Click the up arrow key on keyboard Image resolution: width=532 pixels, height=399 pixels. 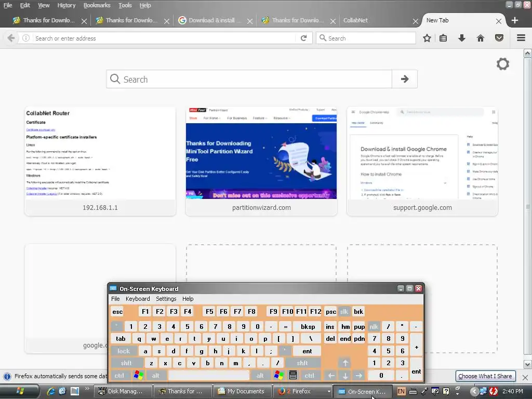tap(345, 363)
